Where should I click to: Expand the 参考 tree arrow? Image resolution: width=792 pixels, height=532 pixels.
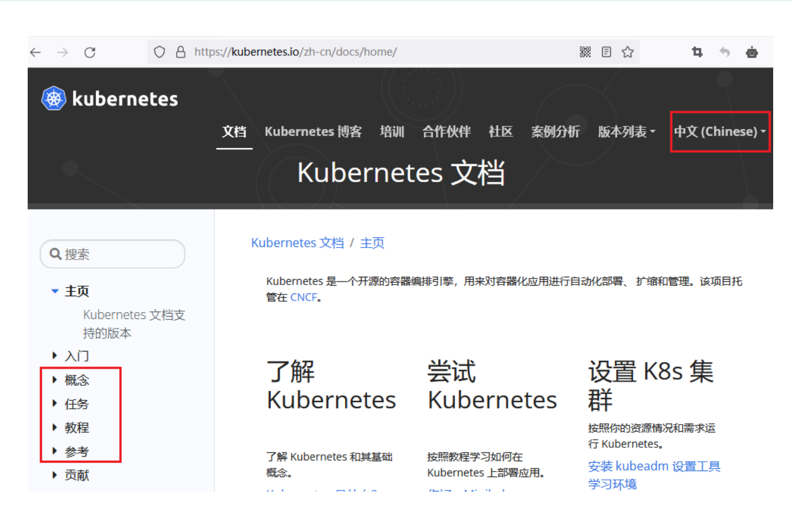pyautogui.click(x=55, y=451)
